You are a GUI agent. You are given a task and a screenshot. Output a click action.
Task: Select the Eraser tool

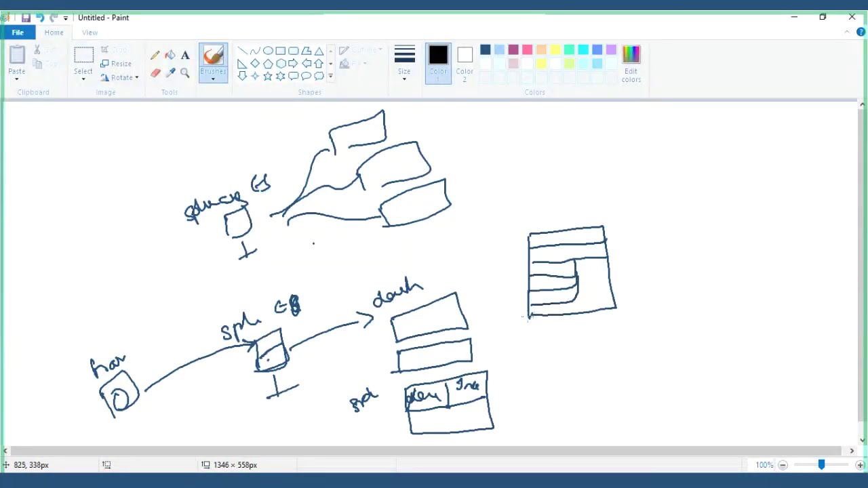click(x=155, y=73)
